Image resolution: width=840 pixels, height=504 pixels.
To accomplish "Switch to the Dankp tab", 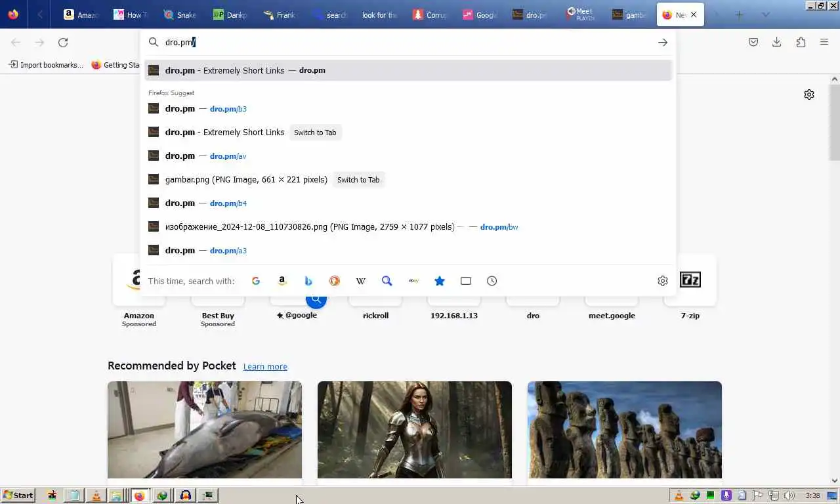I will [230, 14].
